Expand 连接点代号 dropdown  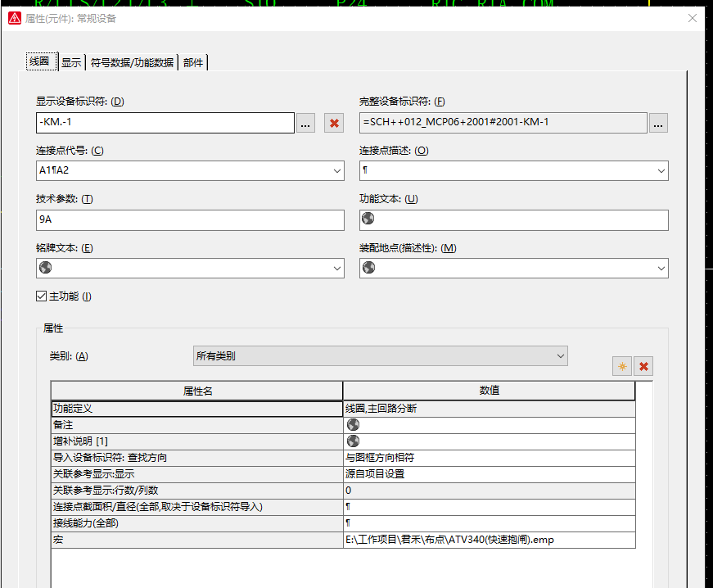(337, 171)
